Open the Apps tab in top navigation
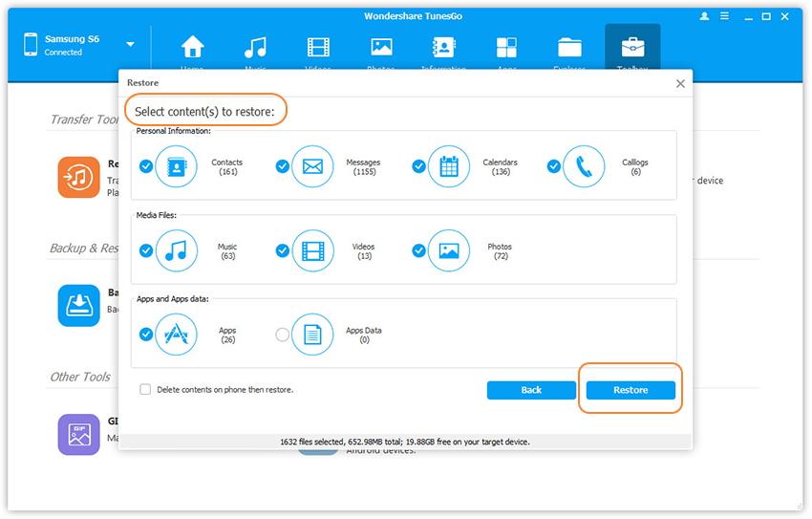 tap(506, 53)
